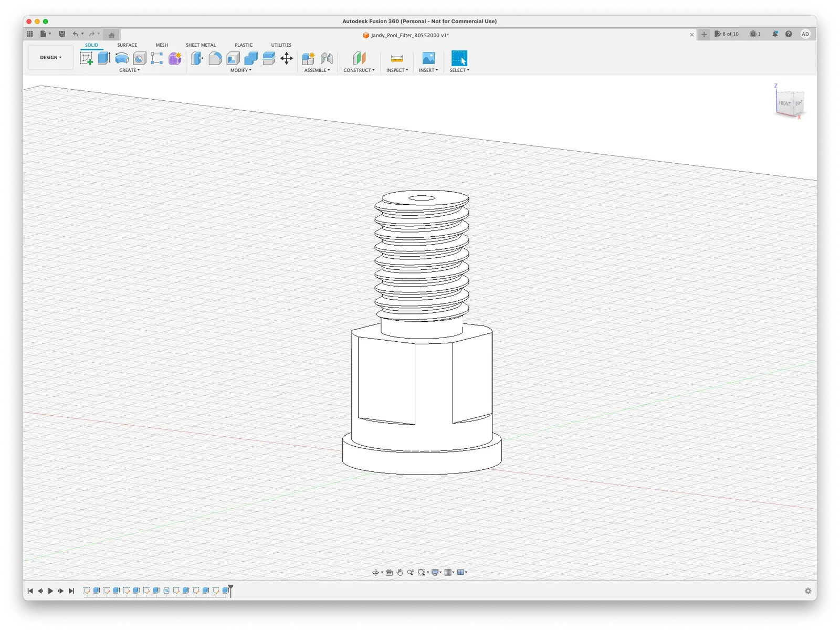Open the DESIGN workspace dropdown

(50, 58)
